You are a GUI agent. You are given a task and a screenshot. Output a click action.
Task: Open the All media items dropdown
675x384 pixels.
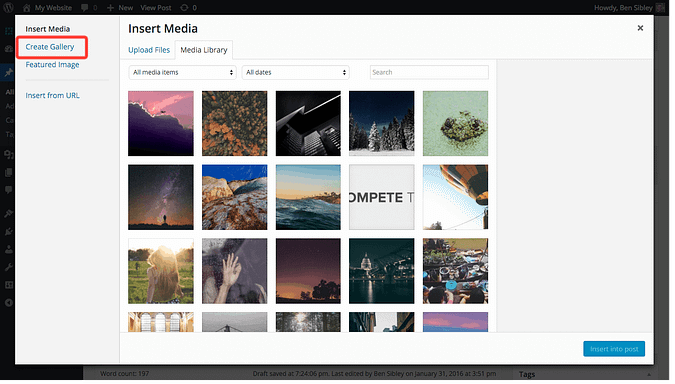pyautogui.click(x=183, y=73)
